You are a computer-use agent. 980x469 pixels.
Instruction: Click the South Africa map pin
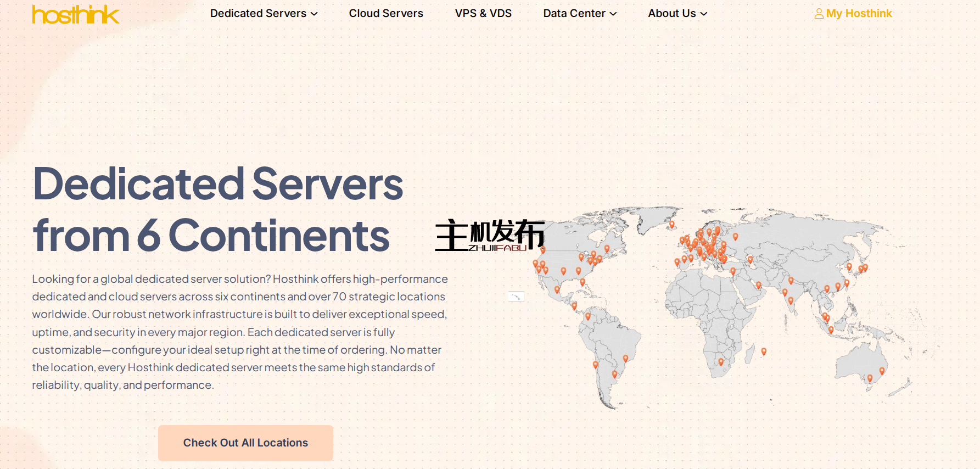click(721, 362)
